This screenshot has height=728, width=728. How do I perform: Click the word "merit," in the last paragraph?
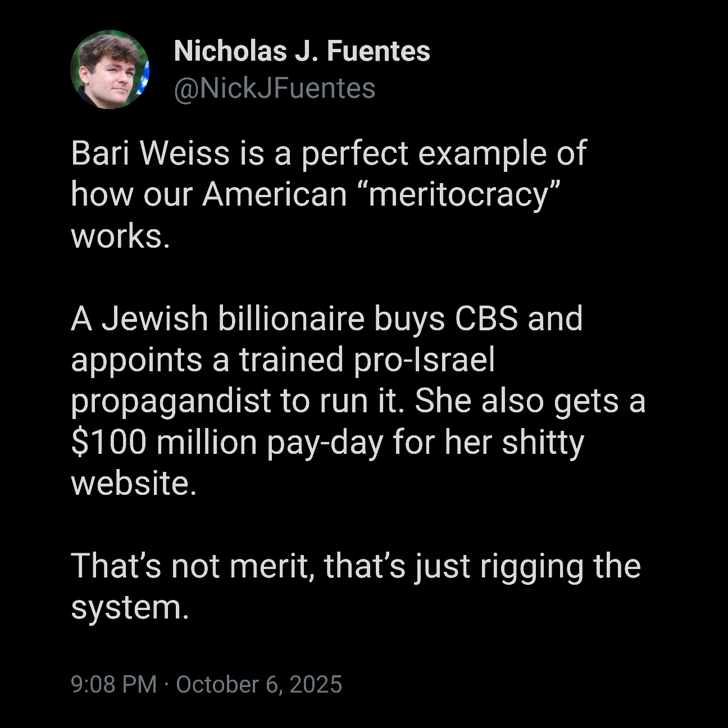[270, 566]
